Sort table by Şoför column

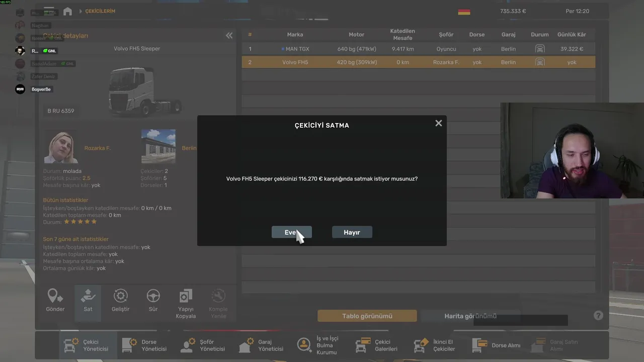[x=446, y=35]
